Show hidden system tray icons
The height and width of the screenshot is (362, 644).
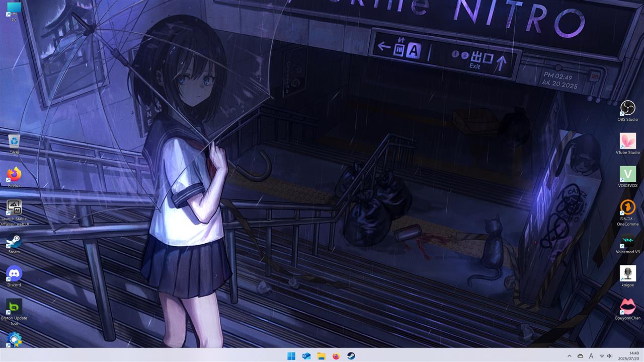pos(570,356)
